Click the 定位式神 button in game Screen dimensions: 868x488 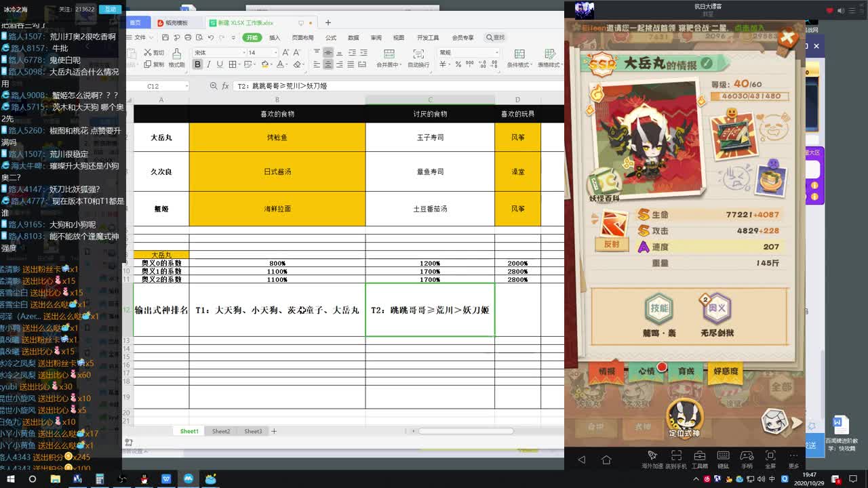[x=684, y=419]
